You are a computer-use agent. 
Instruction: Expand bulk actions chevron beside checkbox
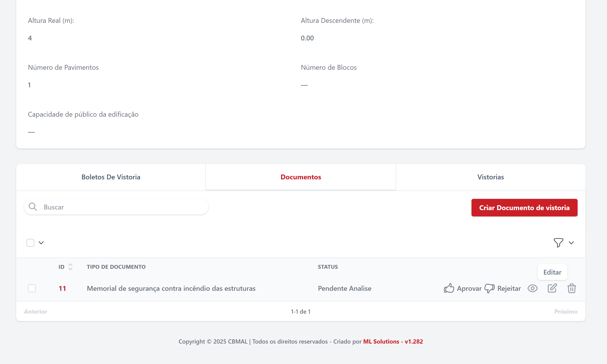pos(41,243)
